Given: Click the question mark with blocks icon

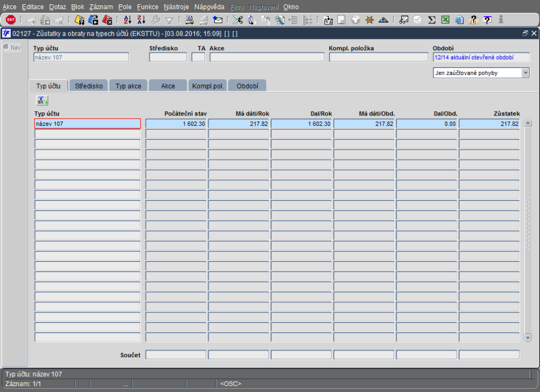Looking at the screenshot, I should coord(474,20).
